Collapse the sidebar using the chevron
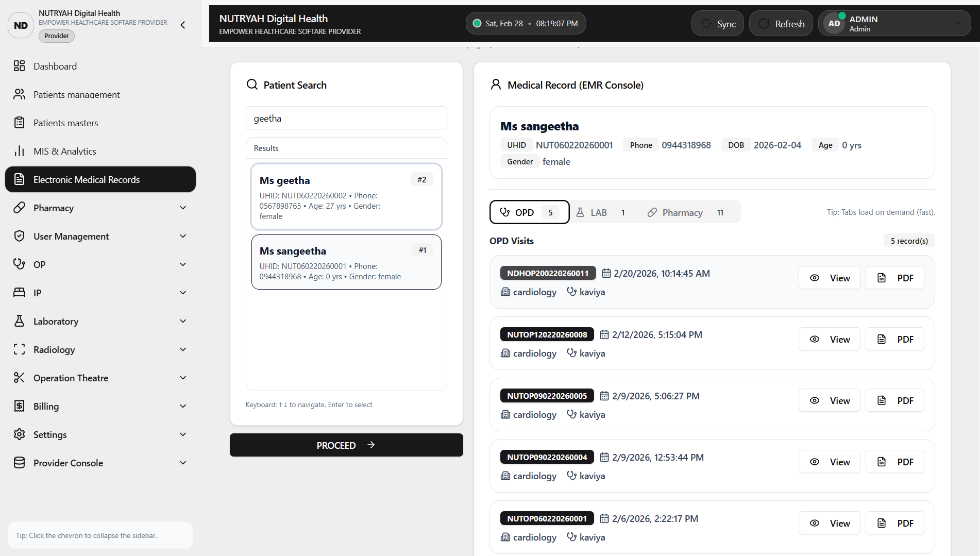The image size is (980, 556). click(182, 24)
